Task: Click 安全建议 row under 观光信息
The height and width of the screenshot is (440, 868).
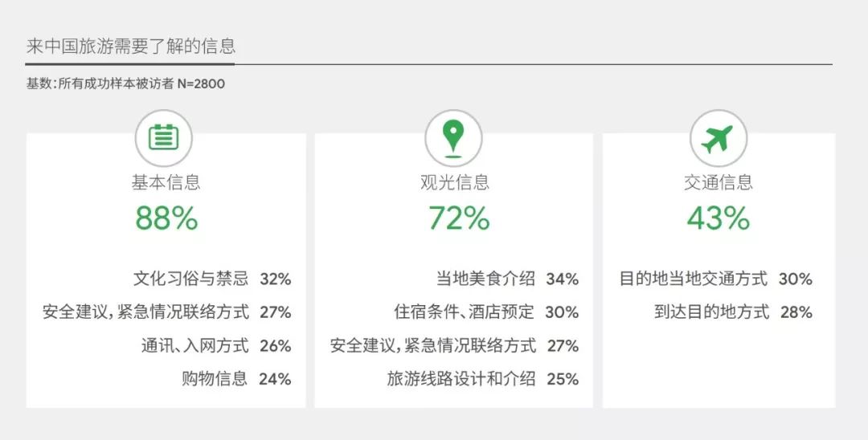Action: 454,346
